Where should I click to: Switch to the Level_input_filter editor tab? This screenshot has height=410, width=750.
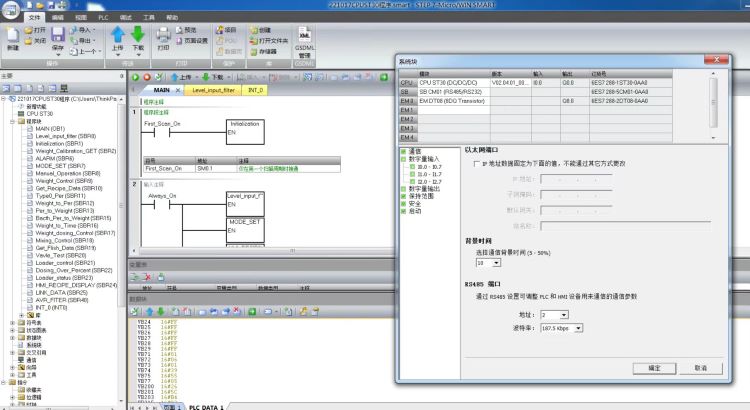(x=212, y=90)
